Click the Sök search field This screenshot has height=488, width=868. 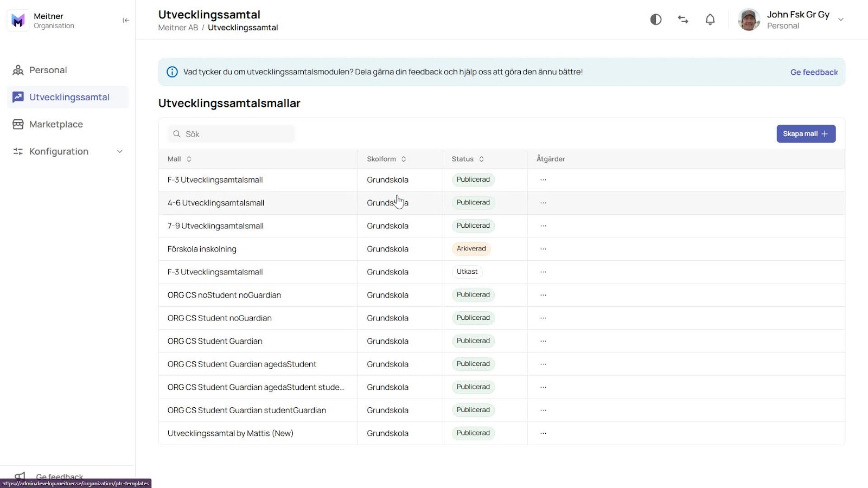[x=231, y=134]
